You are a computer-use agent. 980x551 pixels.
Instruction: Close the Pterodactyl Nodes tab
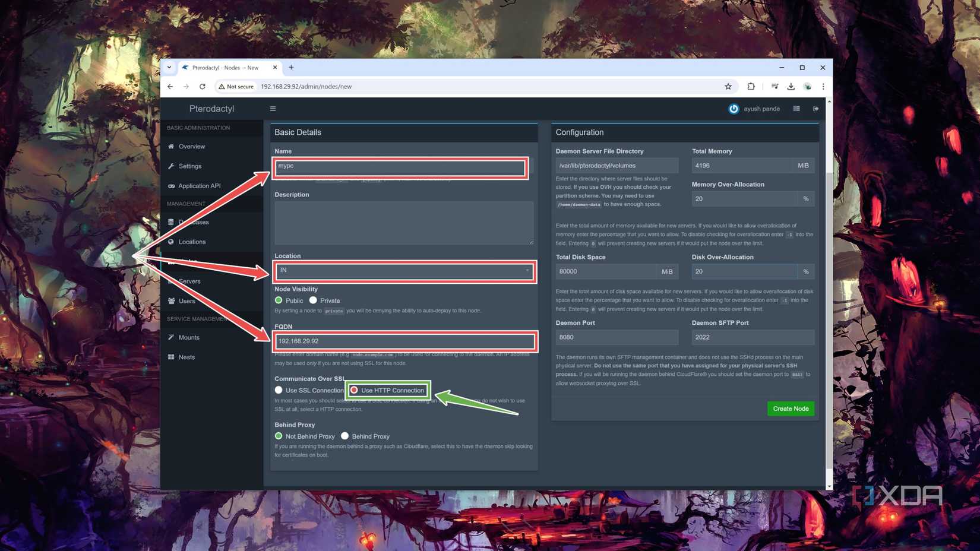click(x=275, y=68)
